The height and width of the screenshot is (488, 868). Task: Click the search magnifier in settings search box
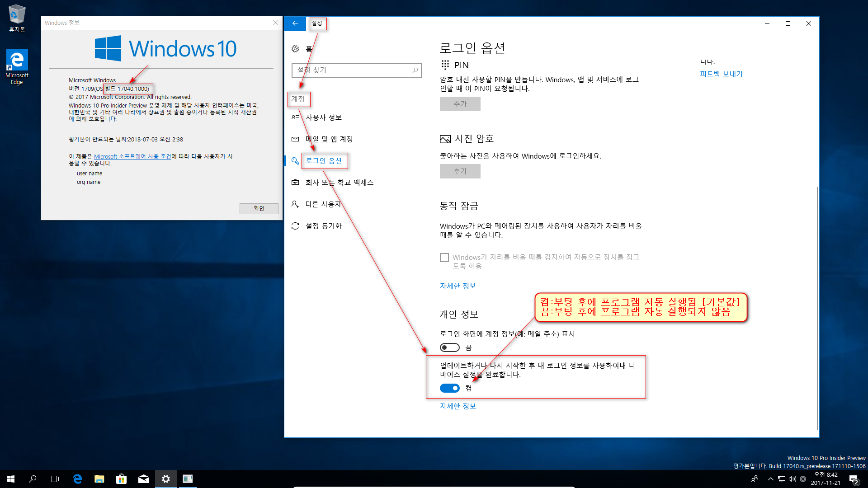coord(415,70)
